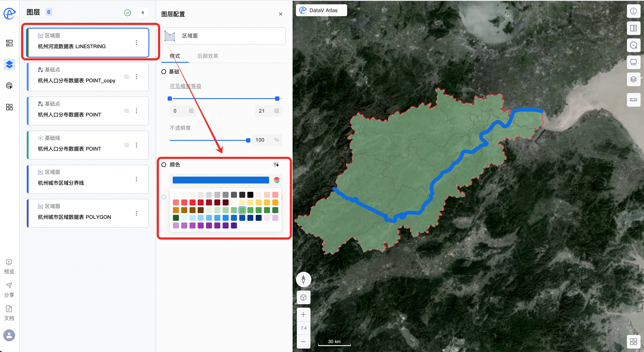644x352 pixels.
Task: Toggle 3D cube view on map
Action: click(303, 297)
